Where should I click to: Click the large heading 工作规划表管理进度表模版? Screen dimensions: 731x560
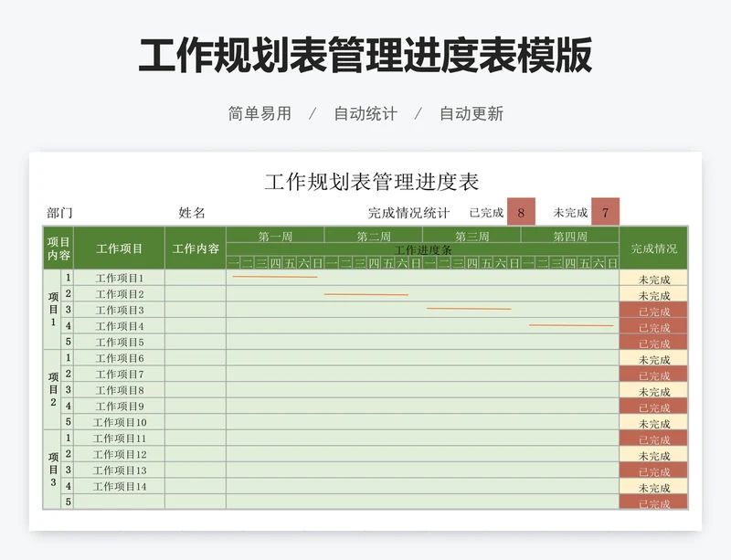point(365,55)
